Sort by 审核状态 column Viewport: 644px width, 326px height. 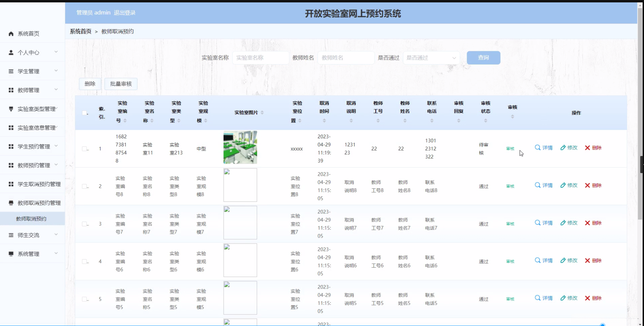coord(485,121)
